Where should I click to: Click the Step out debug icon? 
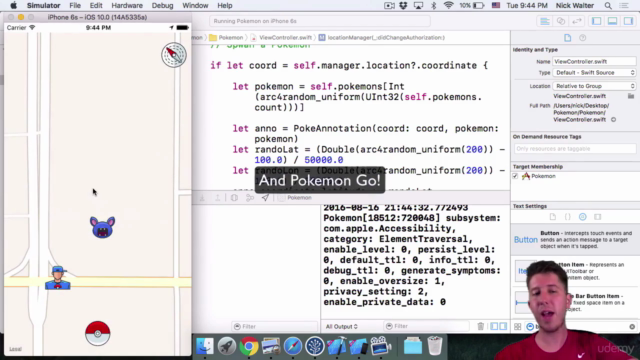(218, 198)
